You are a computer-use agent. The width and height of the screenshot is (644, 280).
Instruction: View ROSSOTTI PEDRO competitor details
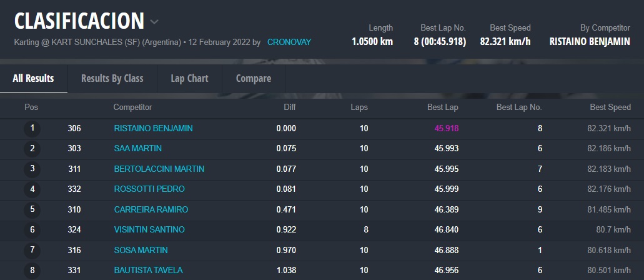pos(149,189)
